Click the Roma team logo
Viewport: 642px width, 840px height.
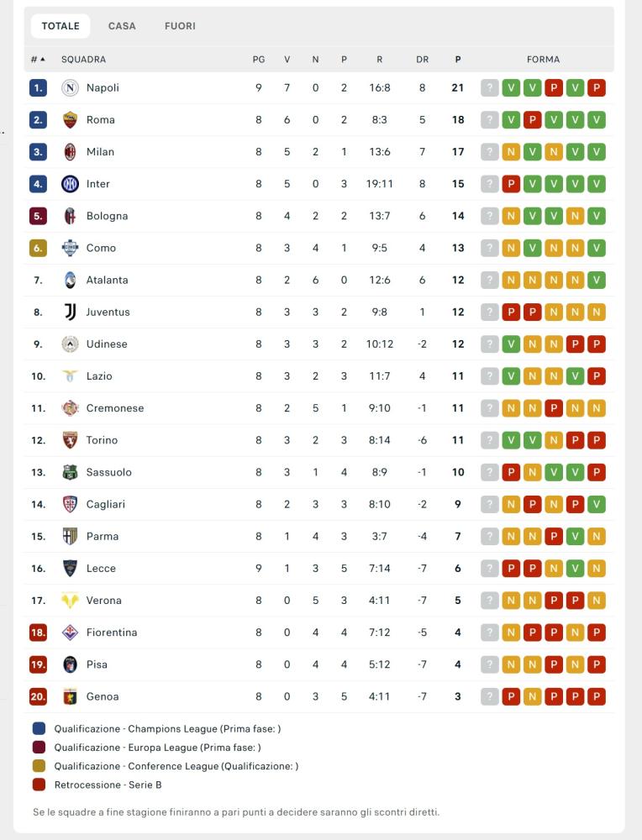pos(71,120)
